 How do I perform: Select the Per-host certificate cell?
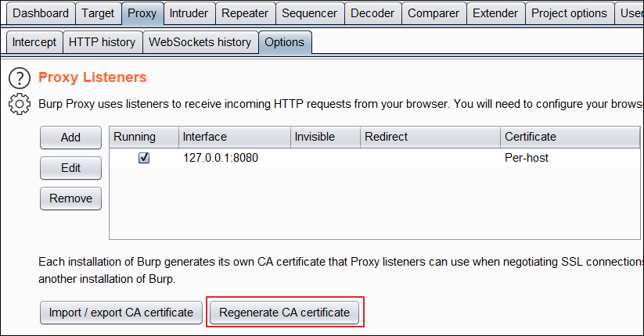click(570, 158)
